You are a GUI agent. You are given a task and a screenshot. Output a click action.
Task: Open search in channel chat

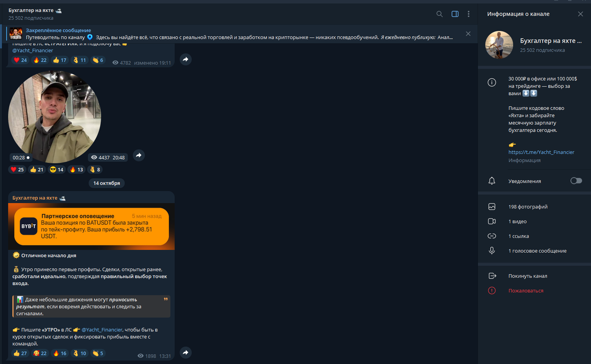[x=439, y=14]
